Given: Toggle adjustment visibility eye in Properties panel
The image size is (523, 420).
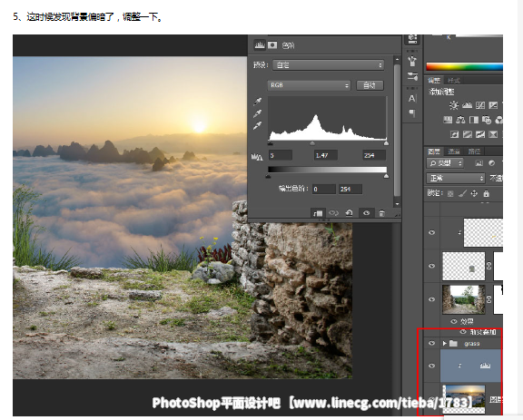Looking at the screenshot, I should 366,212.
